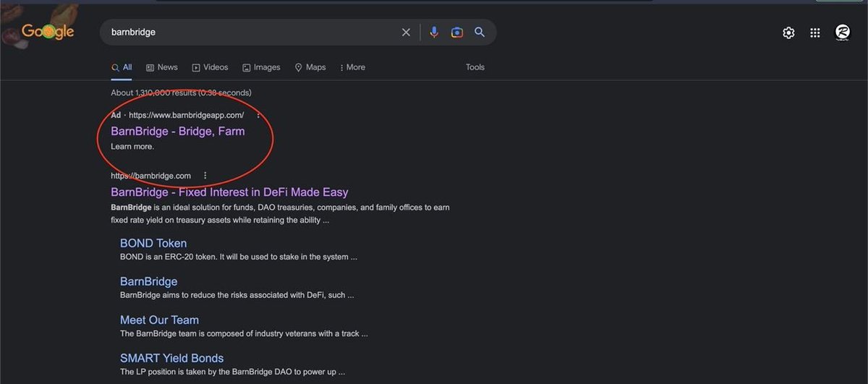Open the BarnBridge sitelink result

click(x=148, y=281)
